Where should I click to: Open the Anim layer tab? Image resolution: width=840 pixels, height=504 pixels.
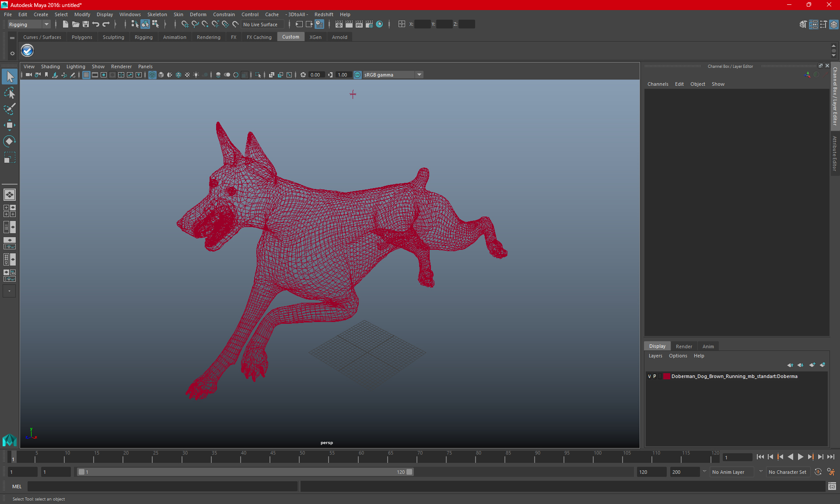coord(708,346)
